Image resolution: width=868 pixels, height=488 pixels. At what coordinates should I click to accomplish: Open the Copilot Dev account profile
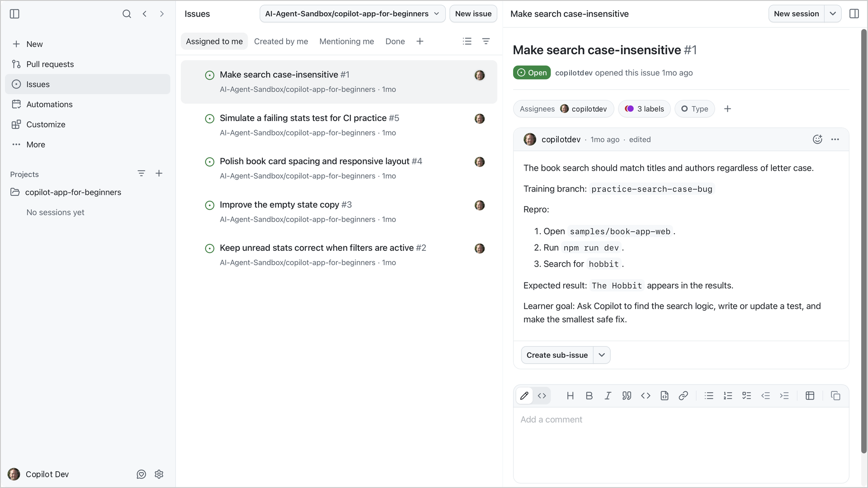[39, 474]
